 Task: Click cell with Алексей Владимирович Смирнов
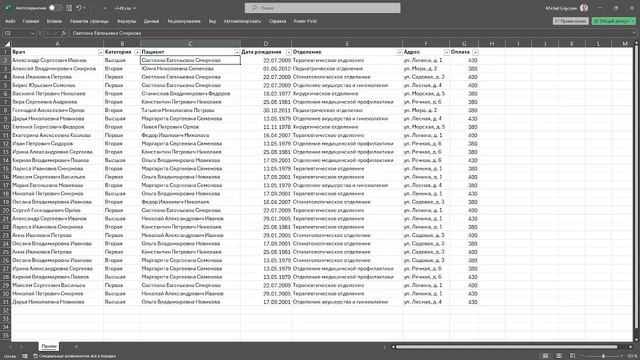pyautogui.click(x=57, y=69)
